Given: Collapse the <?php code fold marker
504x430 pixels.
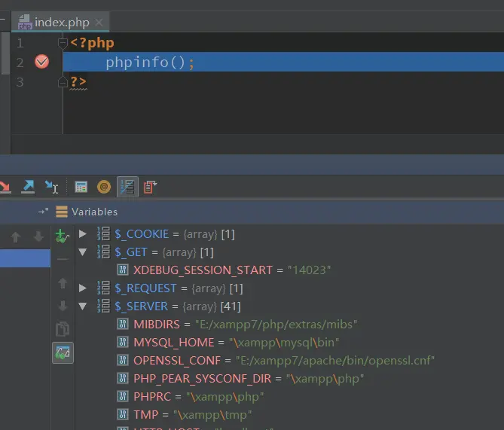Looking at the screenshot, I should tap(63, 43).
